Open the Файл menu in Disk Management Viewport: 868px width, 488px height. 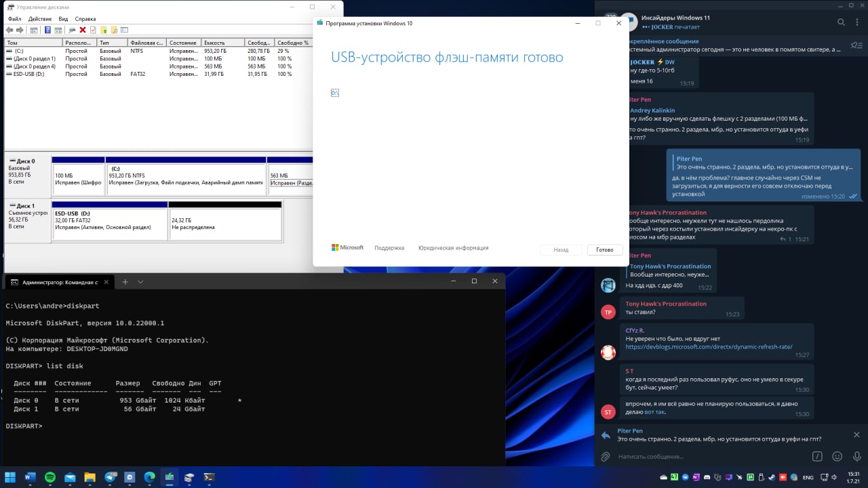[15, 19]
